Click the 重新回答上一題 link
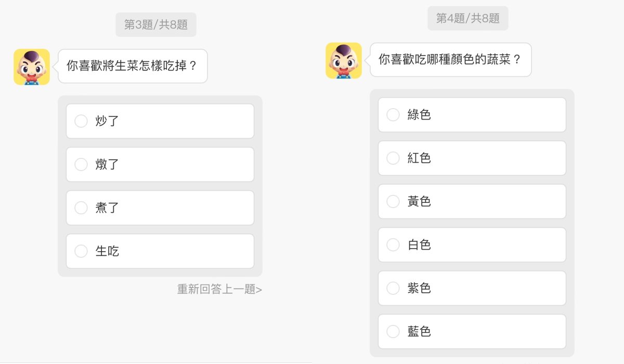This screenshot has height=364, width=624. pyautogui.click(x=218, y=290)
